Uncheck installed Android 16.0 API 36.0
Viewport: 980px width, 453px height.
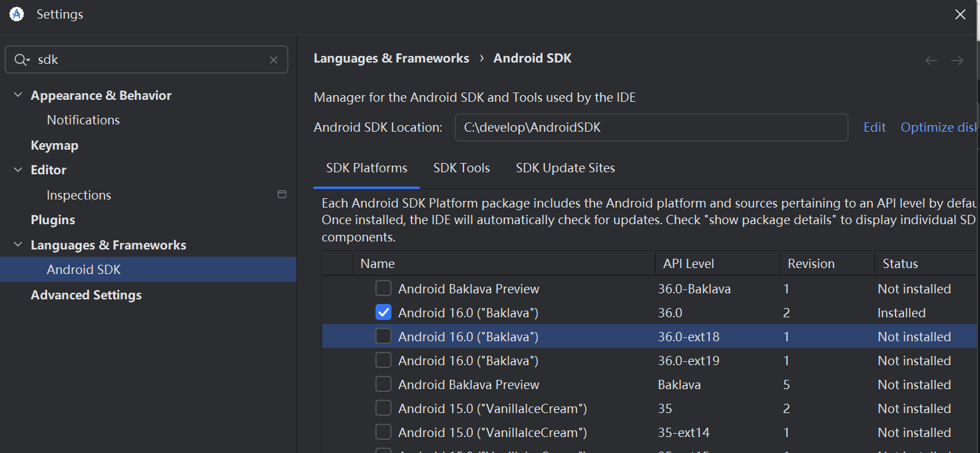tap(383, 313)
